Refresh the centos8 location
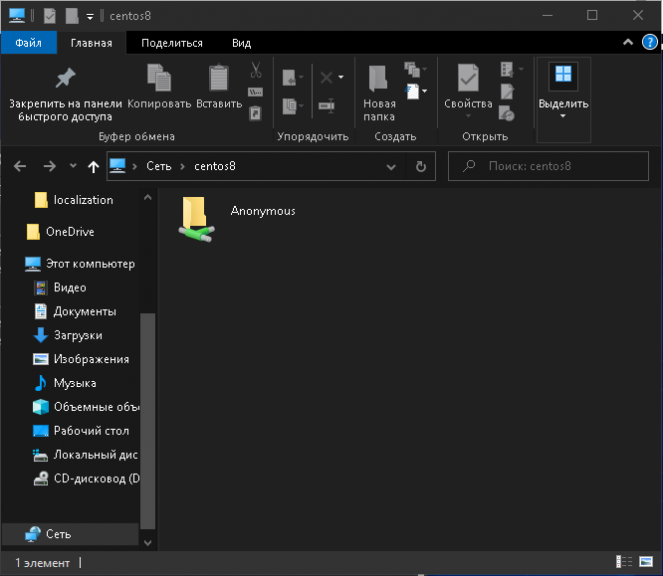The image size is (663, 576). point(421,166)
